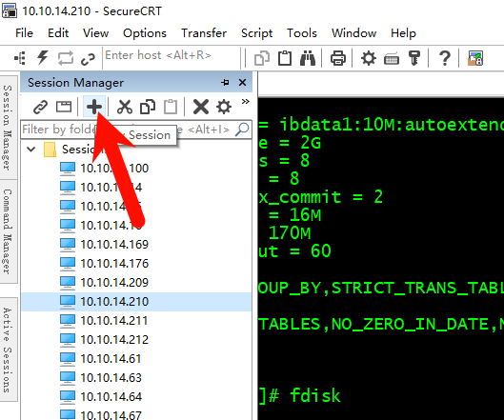Image resolution: width=504 pixels, height=420 pixels.
Task: Click the Disconnect link toolbar icon
Action: coord(88,59)
